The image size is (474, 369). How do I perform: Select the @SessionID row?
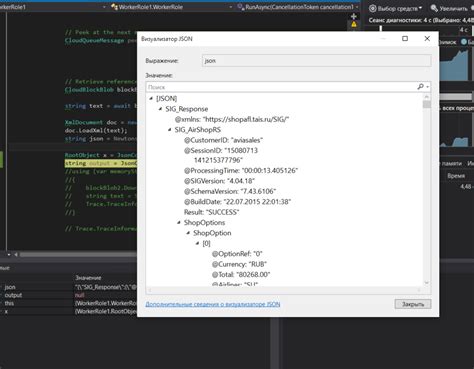pyautogui.click(x=221, y=155)
